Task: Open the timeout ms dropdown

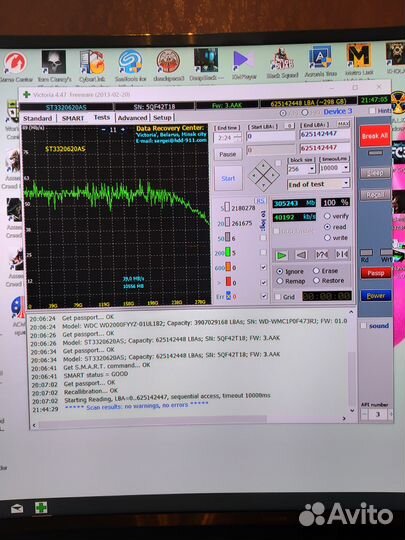Action: coord(346,168)
